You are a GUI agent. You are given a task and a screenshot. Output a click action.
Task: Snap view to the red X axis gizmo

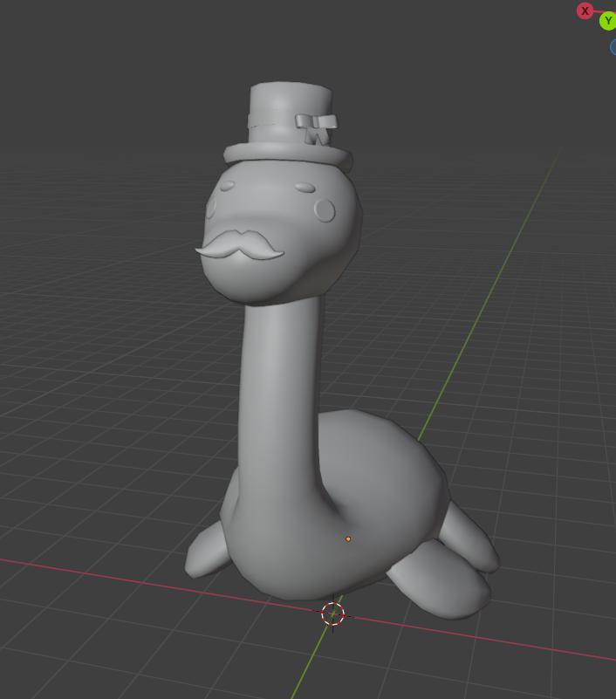[x=585, y=11]
